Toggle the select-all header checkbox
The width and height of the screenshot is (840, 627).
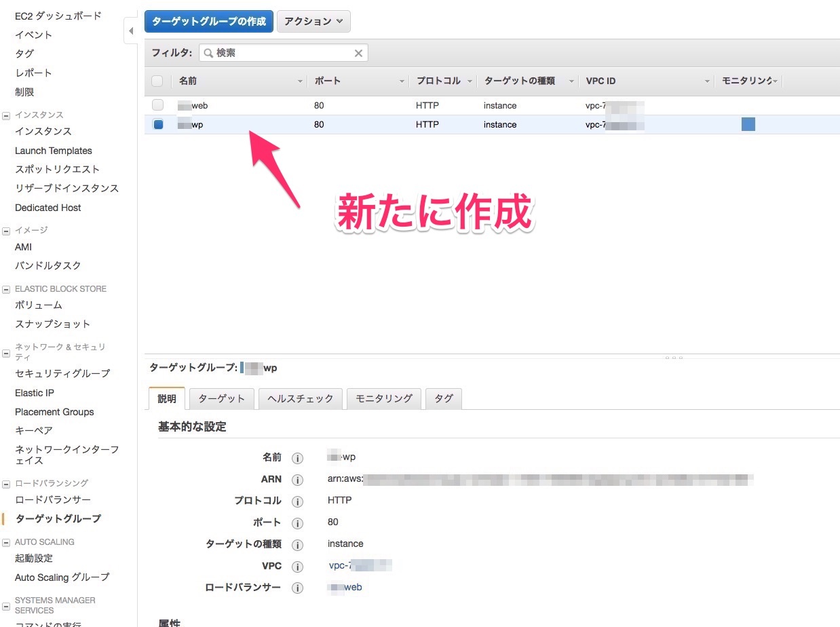point(157,81)
